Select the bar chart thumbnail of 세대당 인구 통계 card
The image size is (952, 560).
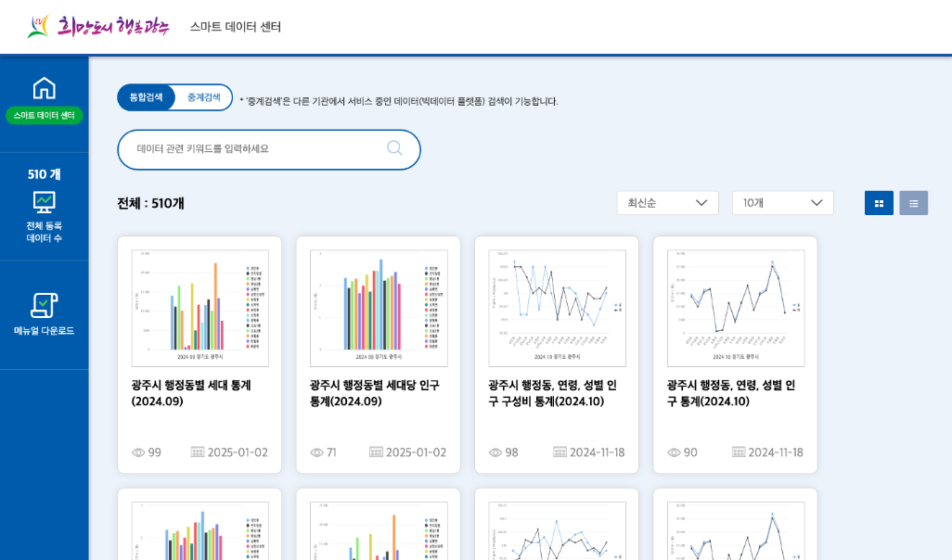[378, 306]
